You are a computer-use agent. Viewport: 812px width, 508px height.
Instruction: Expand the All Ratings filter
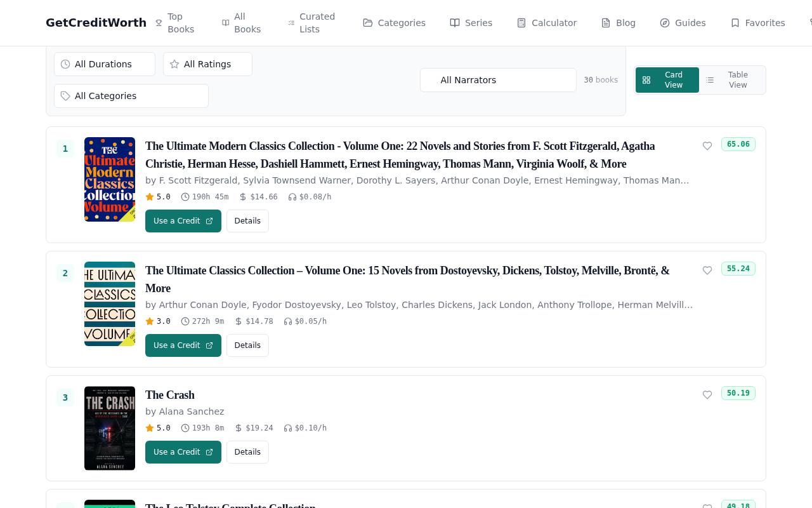207,64
